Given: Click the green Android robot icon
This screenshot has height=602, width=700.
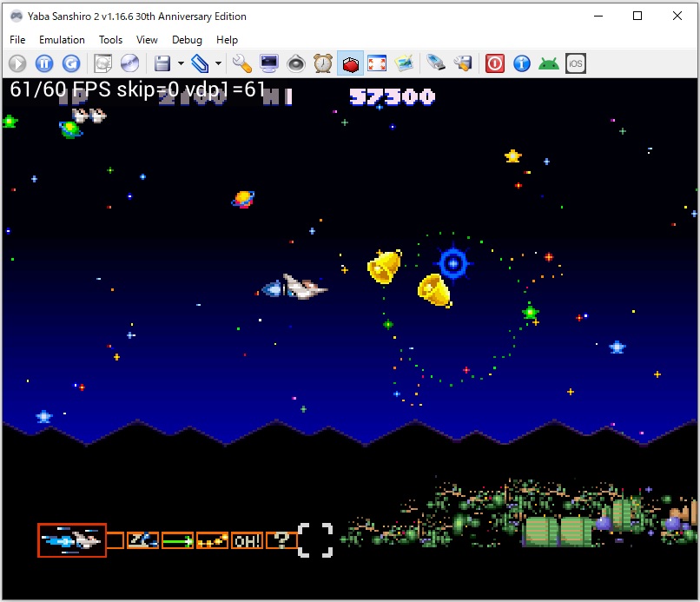Looking at the screenshot, I should pyautogui.click(x=549, y=63).
